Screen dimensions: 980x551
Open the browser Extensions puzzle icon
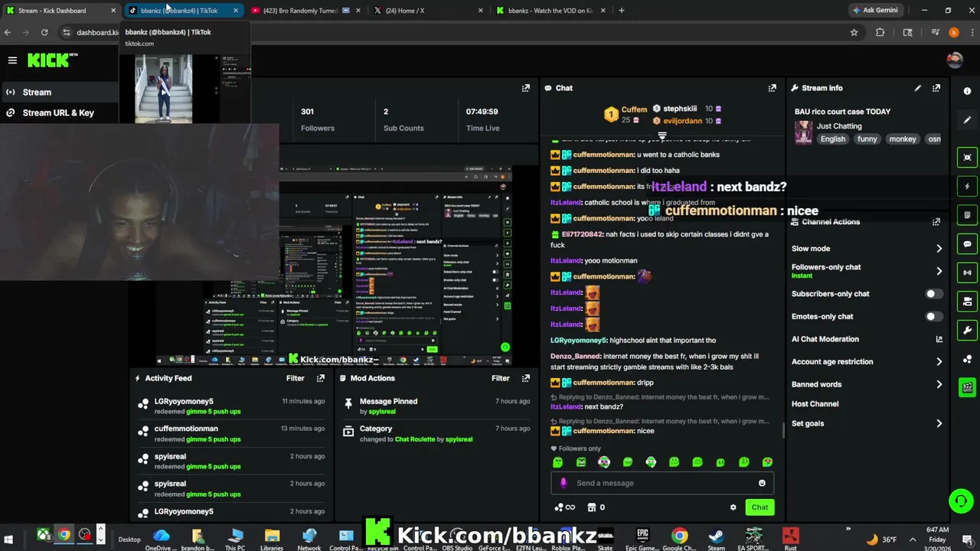[880, 32]
